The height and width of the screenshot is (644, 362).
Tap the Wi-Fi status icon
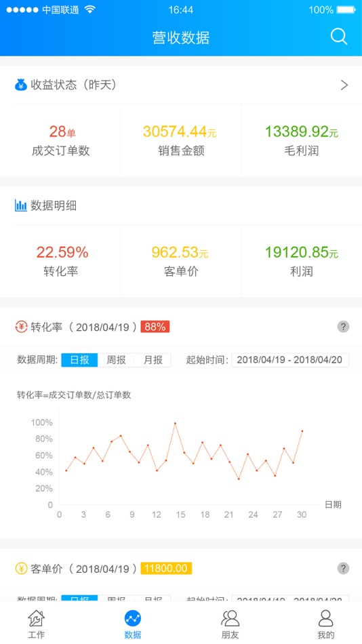pyautogui.click(x=89, y=9)
